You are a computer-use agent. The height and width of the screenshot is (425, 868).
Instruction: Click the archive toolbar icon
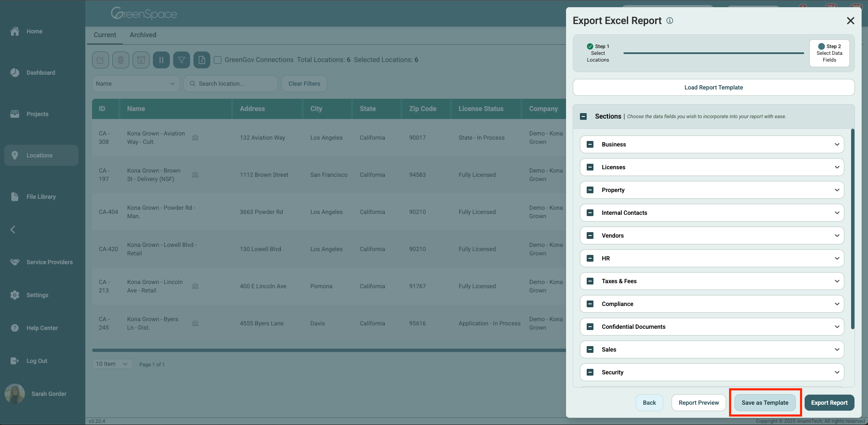click(141, 60)
